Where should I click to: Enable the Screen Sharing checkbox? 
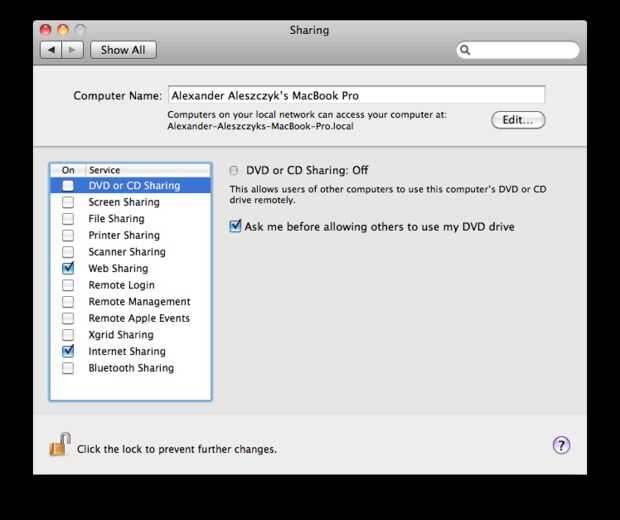[68, 202]
